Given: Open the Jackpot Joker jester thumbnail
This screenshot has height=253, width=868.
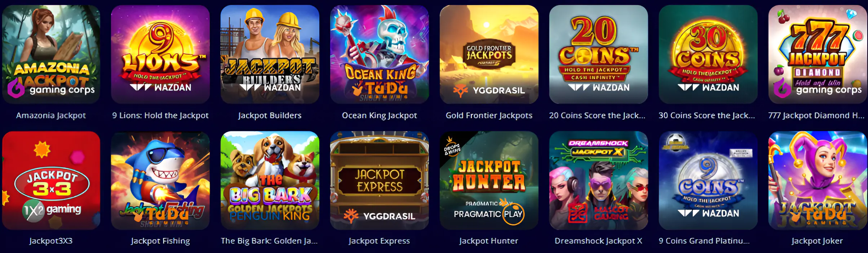Looking at the screenshot, I should click(818, 181).
